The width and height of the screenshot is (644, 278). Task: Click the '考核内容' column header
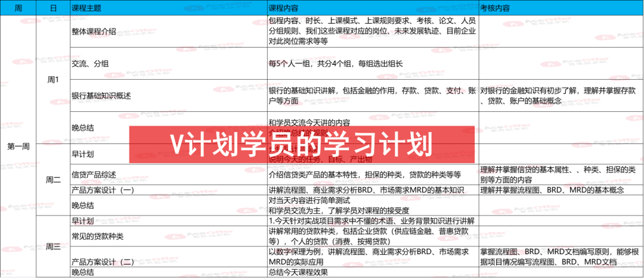(561, 8)
